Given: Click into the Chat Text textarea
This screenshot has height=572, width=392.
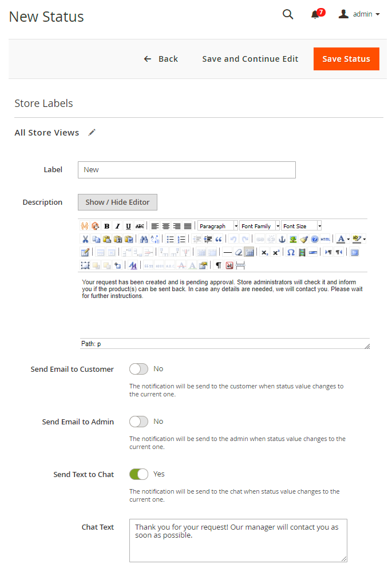Looking at the screenshot, I should [x=238, y=541].
